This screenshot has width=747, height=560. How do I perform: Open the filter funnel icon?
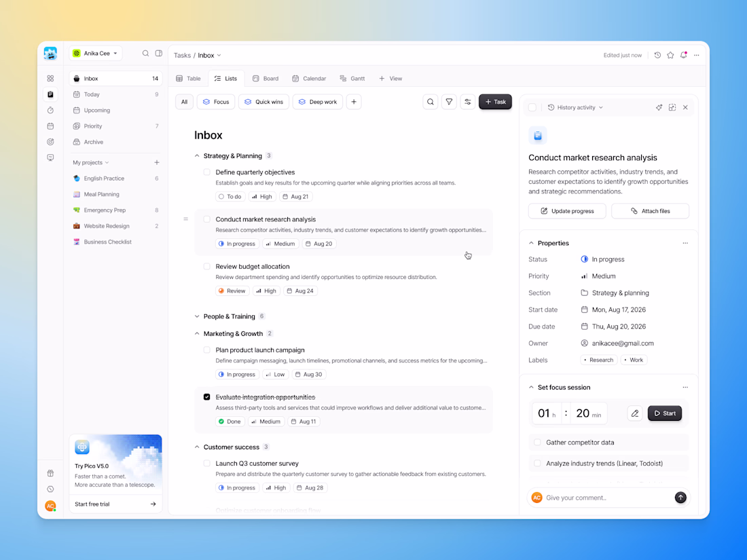pos(449,102)
